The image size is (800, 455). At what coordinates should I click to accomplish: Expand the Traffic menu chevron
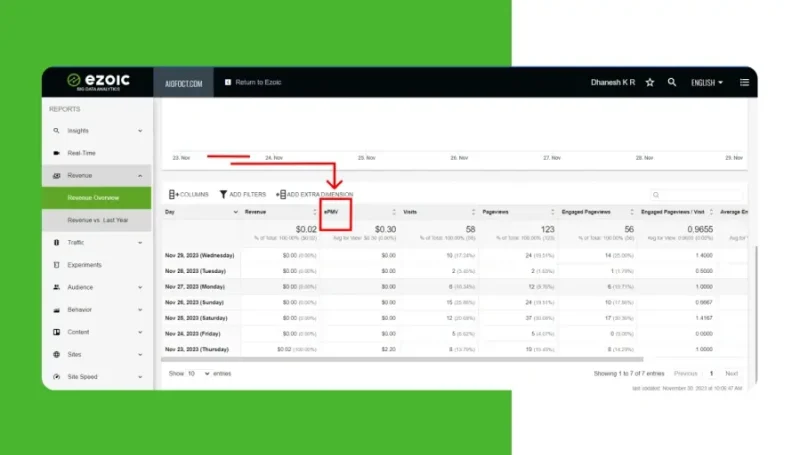click(x=140, y=243)
